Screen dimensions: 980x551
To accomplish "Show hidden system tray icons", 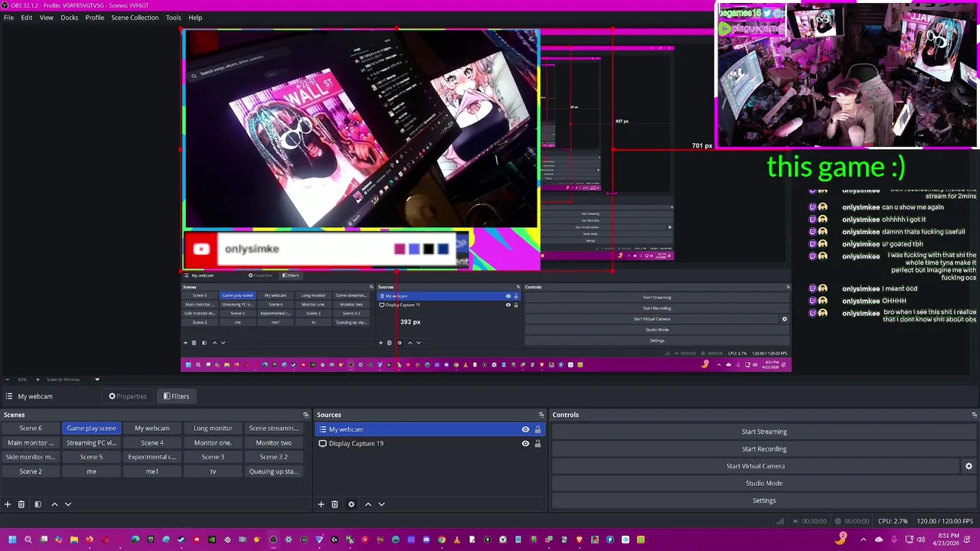I will tap(863, 540).
